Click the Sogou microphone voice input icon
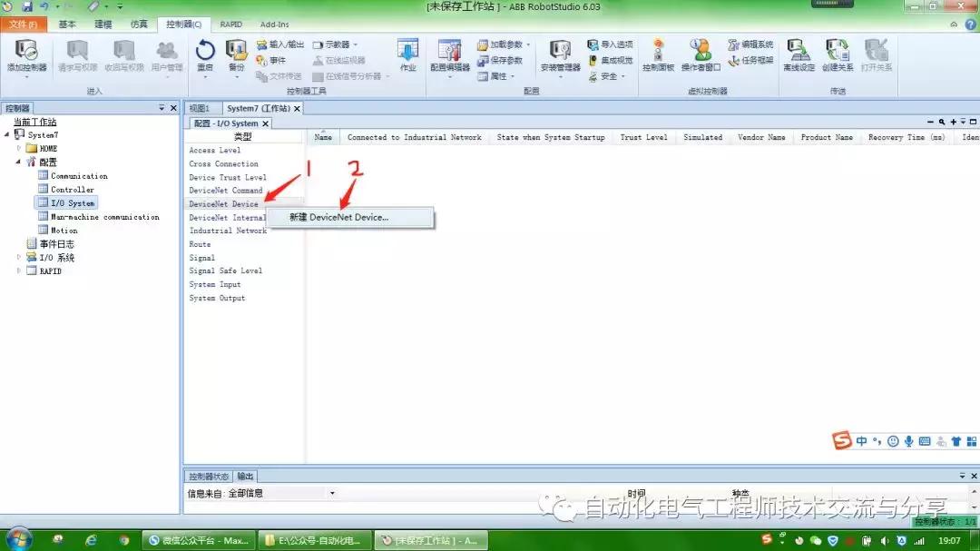This screenshot has width=980, height=551. pos(908,441)
